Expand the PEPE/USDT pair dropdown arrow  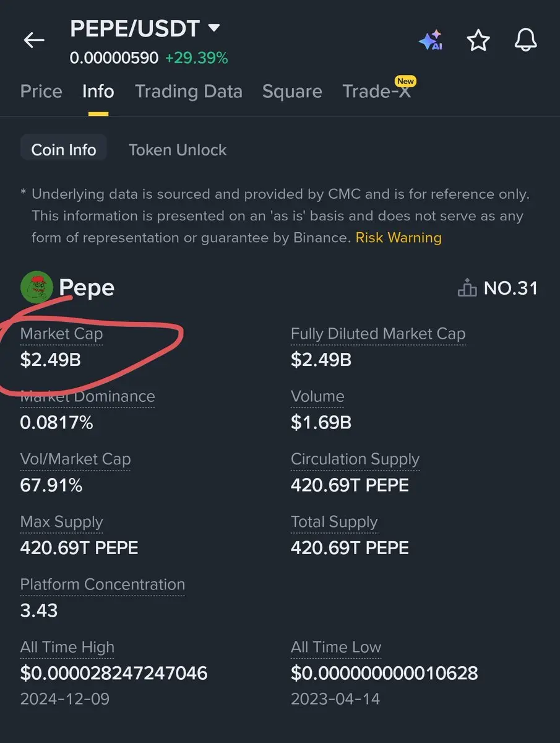coord(213,28)
